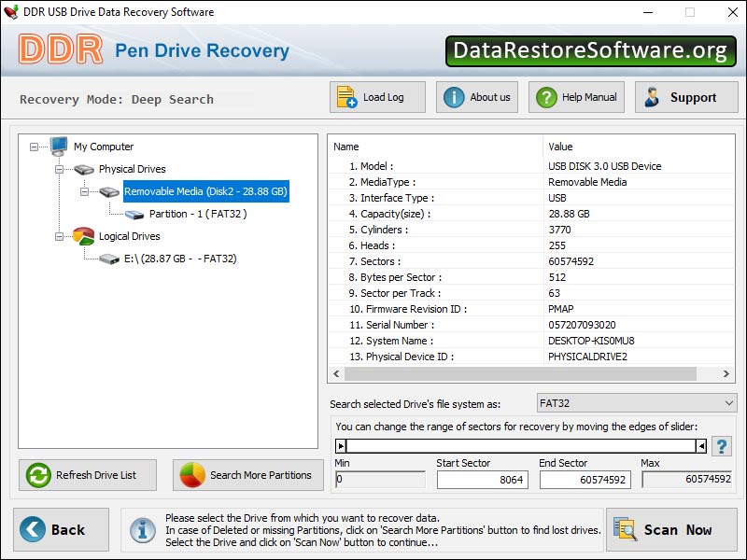The width and height of the screenshot is (747, 560).
Task: Select the '7. Sectors :' row
Action: 530,261
